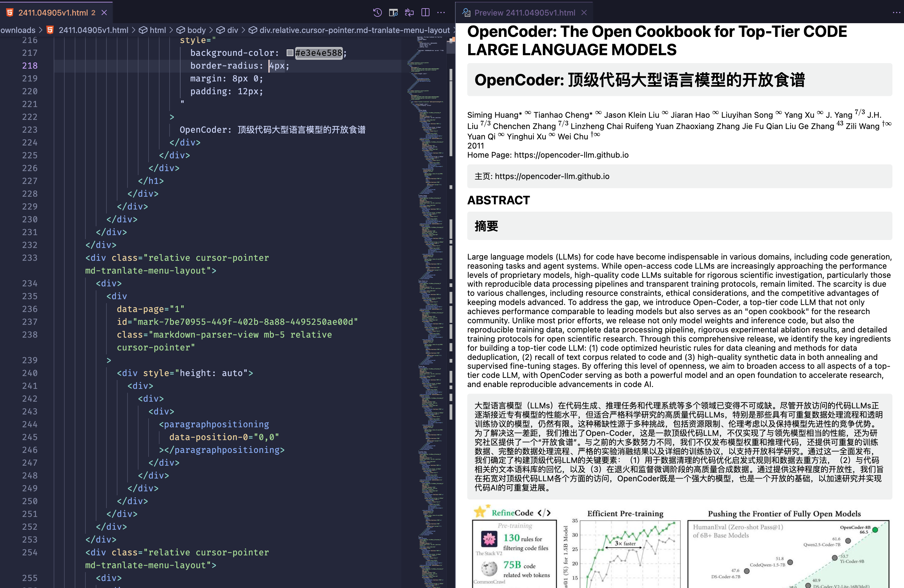Click the OpenCoder English title heading

[657, 41]
